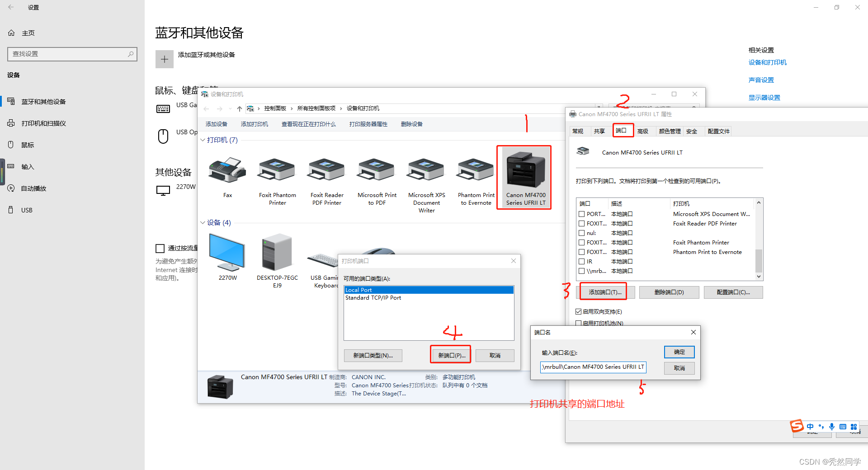868x470 pixels.
Task: Confirm port name with 确定 button
Action: (679, 352)
